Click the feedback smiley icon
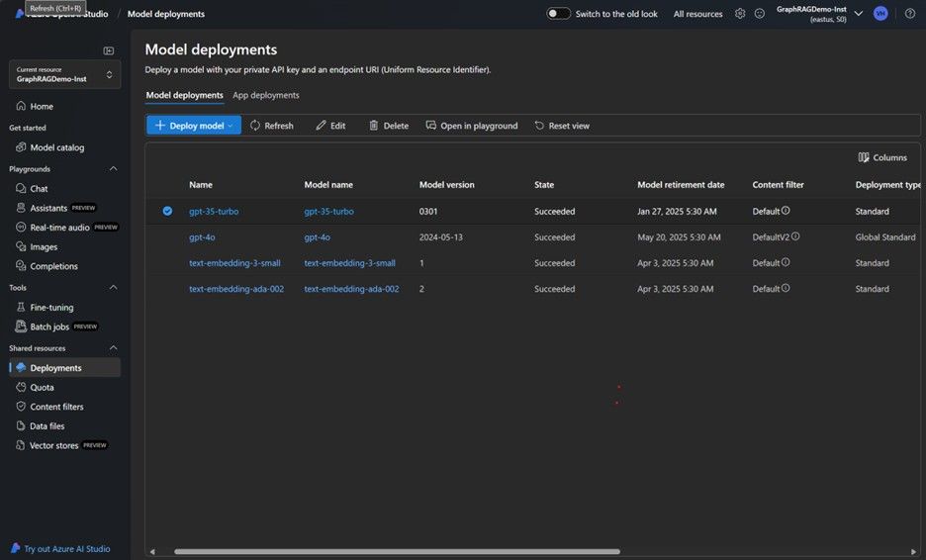This screenshot has width=926, height=560. 760,14
